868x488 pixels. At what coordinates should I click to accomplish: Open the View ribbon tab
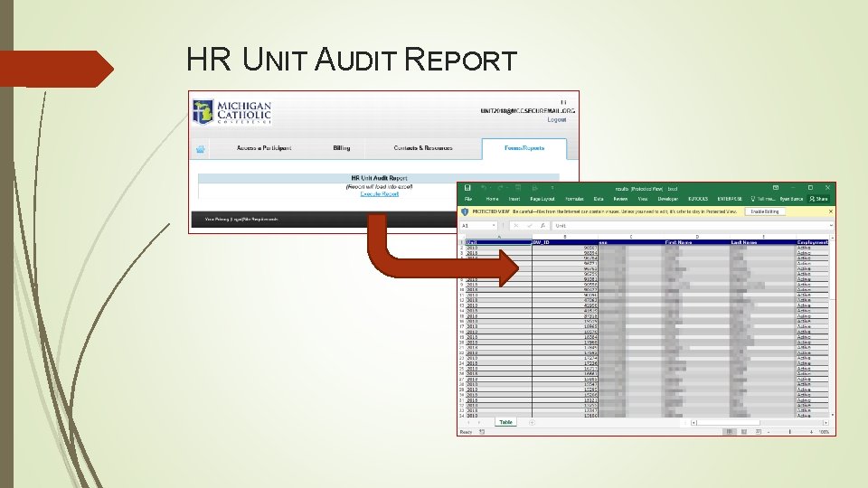[643, 199]
